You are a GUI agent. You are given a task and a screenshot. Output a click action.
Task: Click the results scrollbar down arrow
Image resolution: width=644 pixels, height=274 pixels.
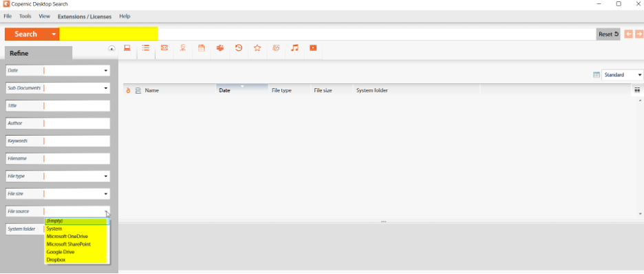(x=641, y=214)
